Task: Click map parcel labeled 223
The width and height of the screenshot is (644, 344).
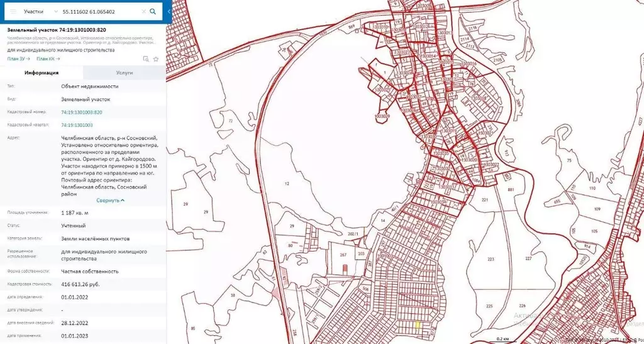Action: (491, 259)
